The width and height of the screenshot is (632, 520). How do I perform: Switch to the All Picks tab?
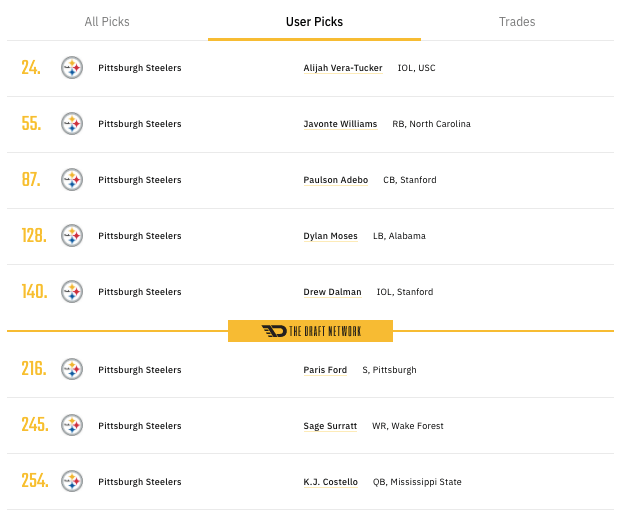(x=107, y=22)
